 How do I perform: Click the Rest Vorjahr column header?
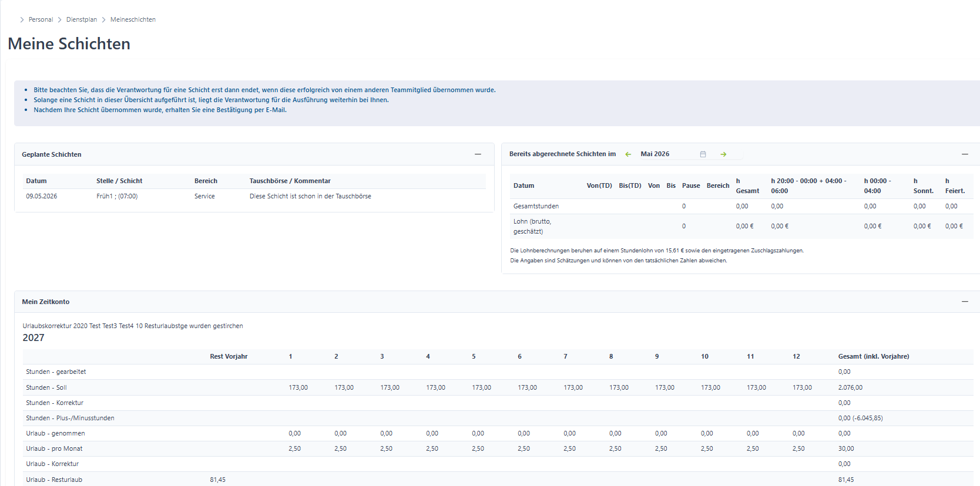tap(229, 357)
